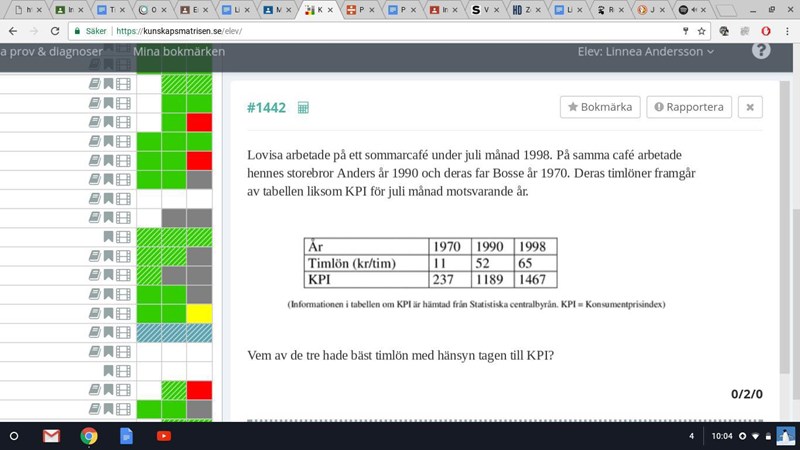Screen dimensions: 800x450
Task: Click the Bokmärka button
Action: pyautogui.click(x=600, y=107)
